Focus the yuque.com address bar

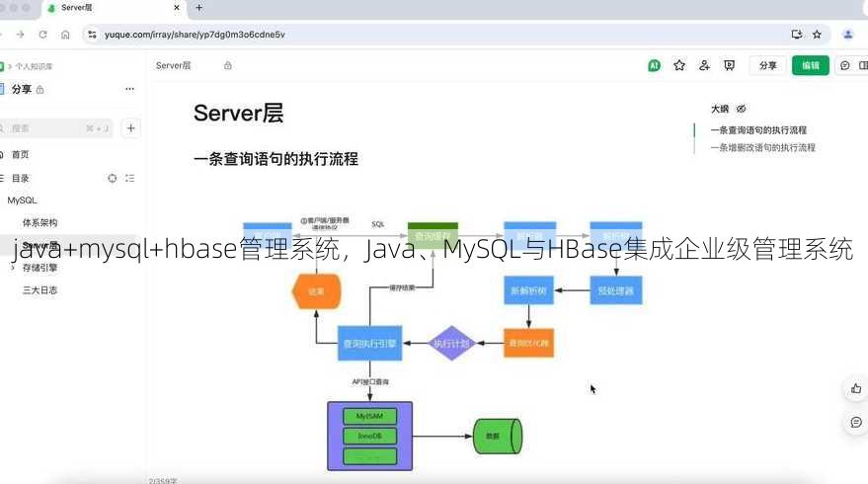click(442, 35)
